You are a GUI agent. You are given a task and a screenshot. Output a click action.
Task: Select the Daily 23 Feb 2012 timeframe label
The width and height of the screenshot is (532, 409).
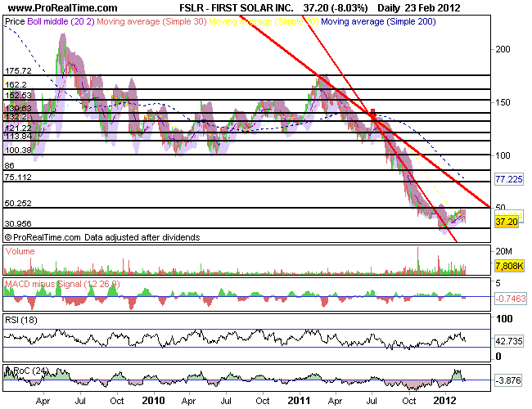pos(419,8)
